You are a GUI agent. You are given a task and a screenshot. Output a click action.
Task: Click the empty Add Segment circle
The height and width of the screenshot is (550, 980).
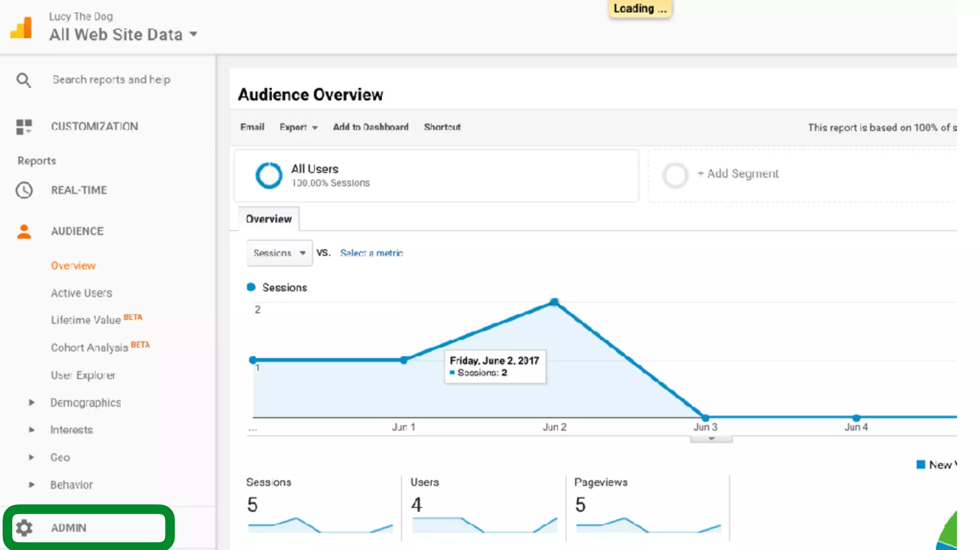point(675,176)
